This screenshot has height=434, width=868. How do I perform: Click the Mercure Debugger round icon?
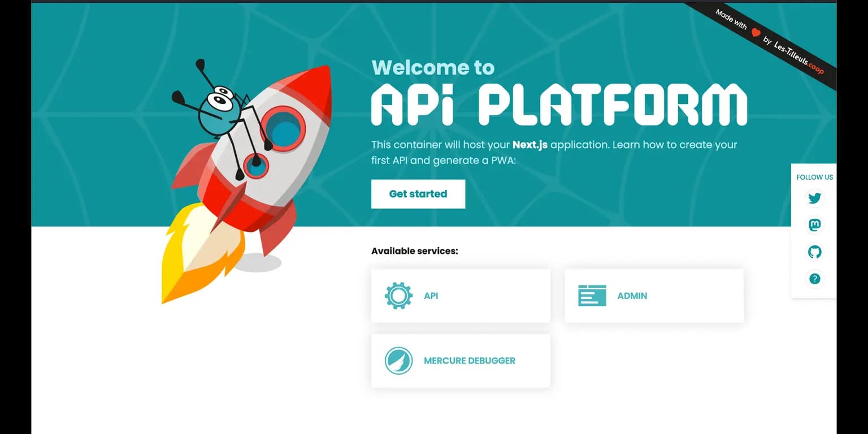point(398,361)
